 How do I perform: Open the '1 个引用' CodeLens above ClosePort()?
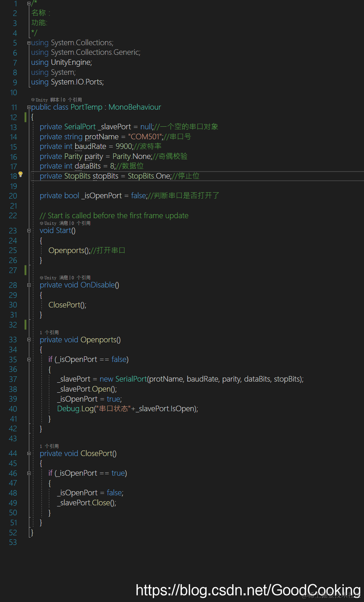tap(49, 446)
